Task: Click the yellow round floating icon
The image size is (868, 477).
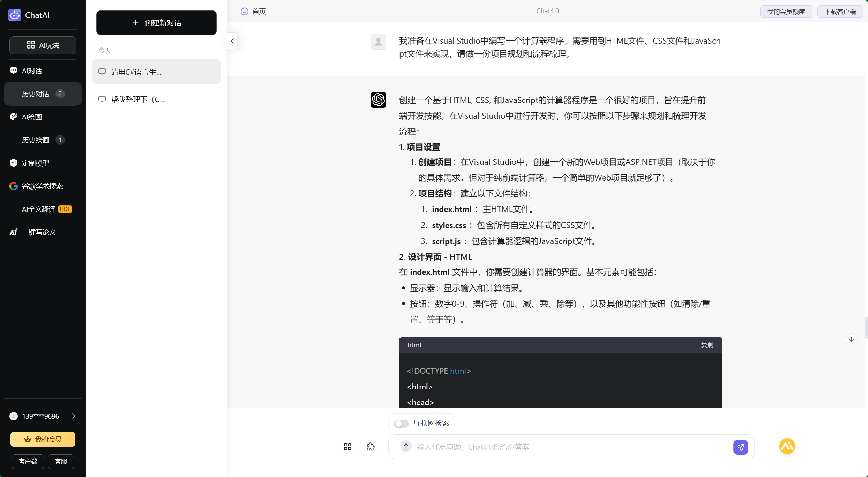Action: [x=787, y=446]
